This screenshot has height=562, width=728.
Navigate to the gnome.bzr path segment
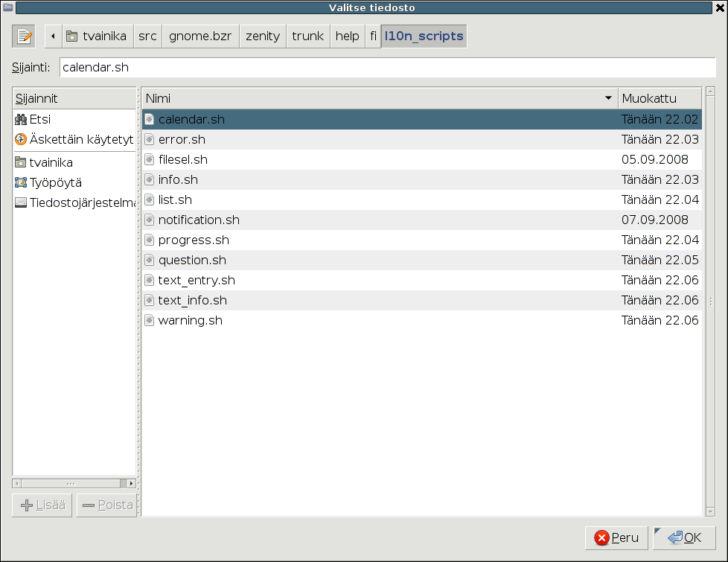coord(200,36)
